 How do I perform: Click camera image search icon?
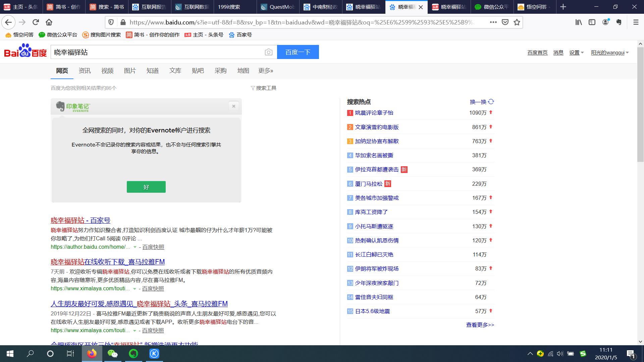(268, 52)
